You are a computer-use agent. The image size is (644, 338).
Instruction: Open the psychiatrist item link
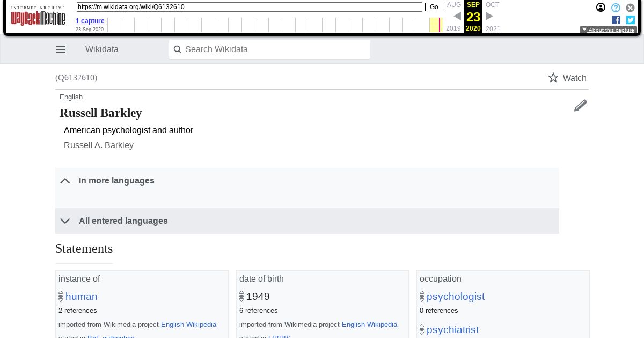[452, 330]
